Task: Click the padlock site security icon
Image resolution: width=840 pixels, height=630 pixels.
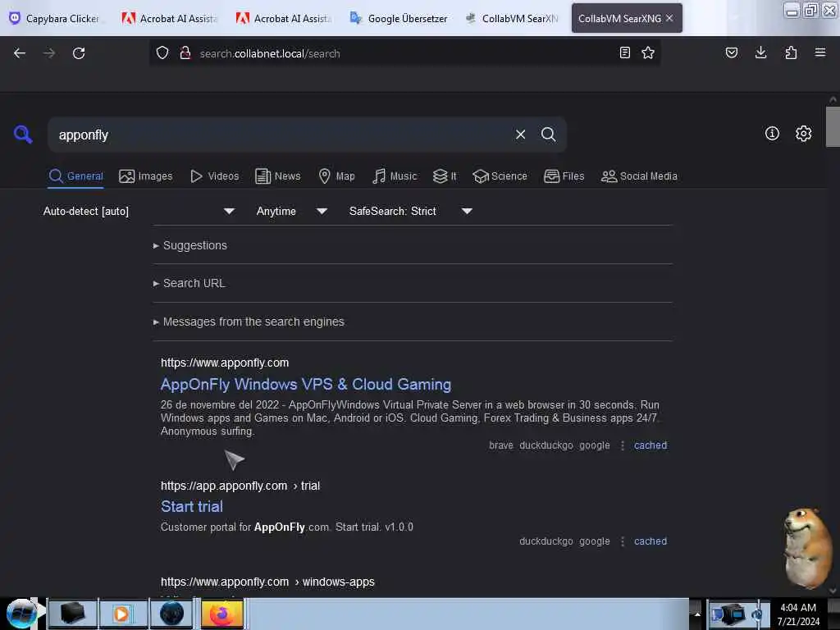Action: (185, 52)
